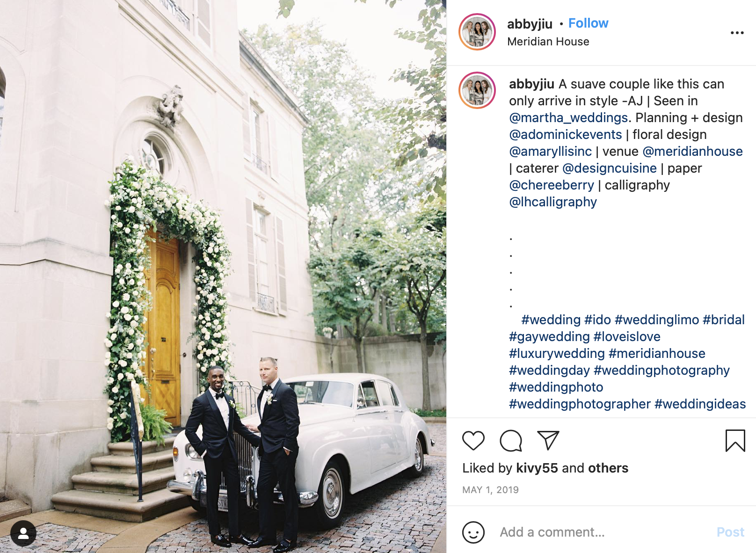Viewport: 756px width, 553px height.
Task: Browse the #weddingphotographer hashtag
Action: (580, 404)
